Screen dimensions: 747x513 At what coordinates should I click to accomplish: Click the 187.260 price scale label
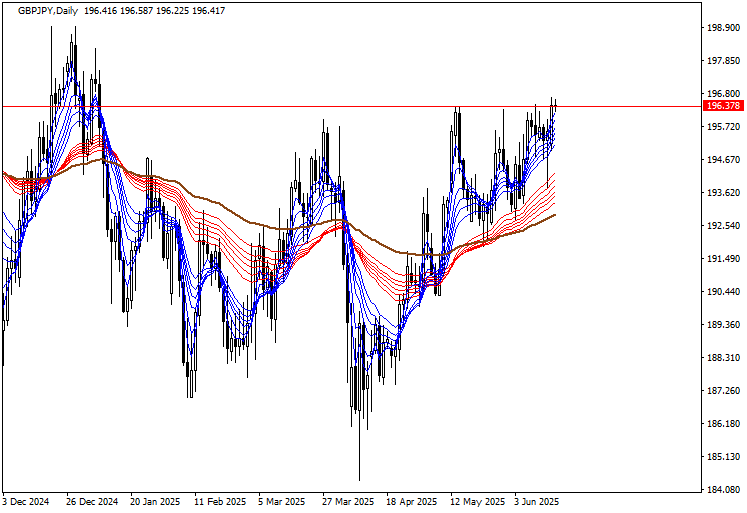click(x=723, y=391)
